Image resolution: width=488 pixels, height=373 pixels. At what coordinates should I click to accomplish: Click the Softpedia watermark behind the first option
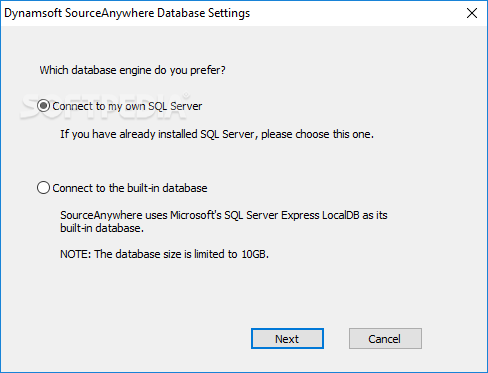click(x=105, y=106)
